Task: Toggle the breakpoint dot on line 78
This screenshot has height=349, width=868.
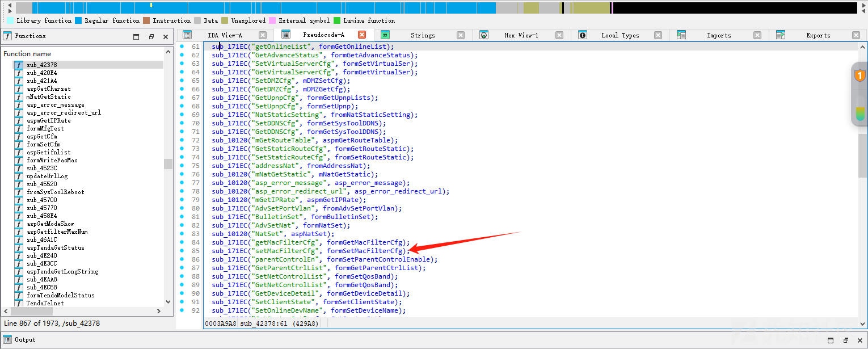Action: pyautogui.click(x=182, y=191)
